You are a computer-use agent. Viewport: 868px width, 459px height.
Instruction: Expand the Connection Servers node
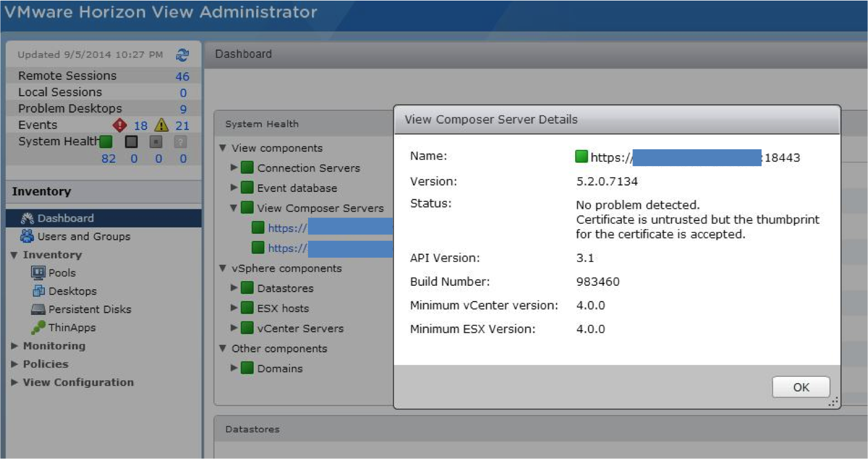(234, 168)
